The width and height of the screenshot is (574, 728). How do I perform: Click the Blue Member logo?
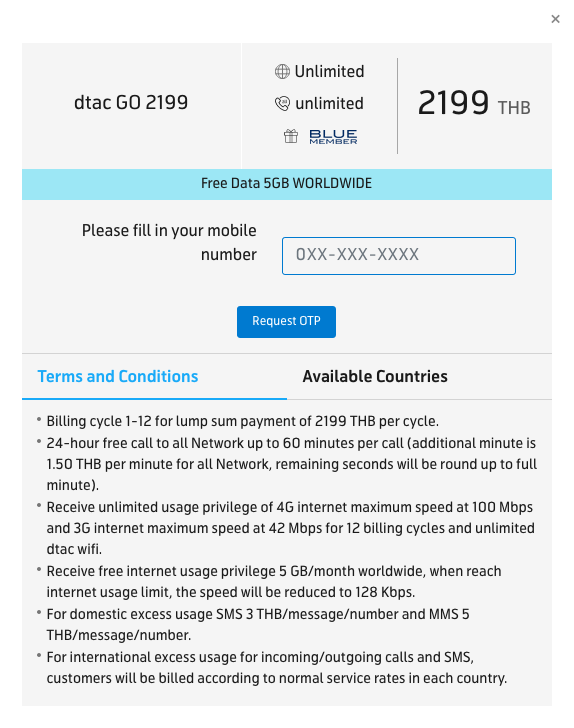point(333,136)
